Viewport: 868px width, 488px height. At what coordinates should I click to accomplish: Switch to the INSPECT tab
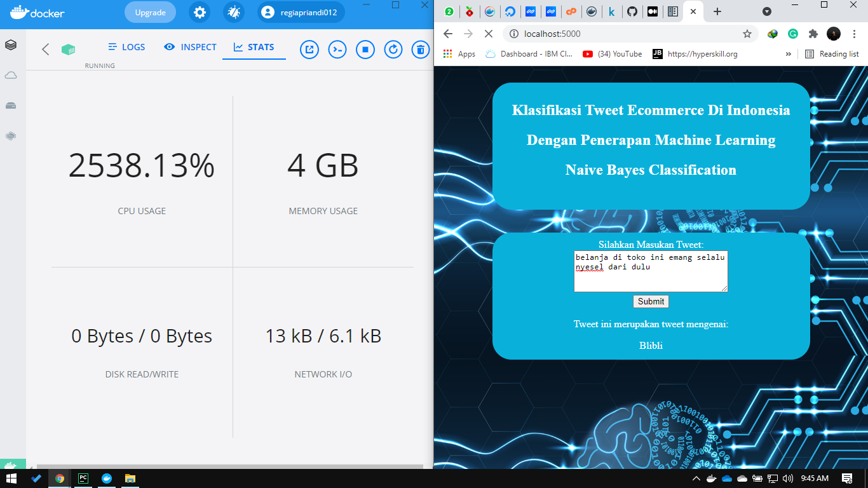[190, 47]
